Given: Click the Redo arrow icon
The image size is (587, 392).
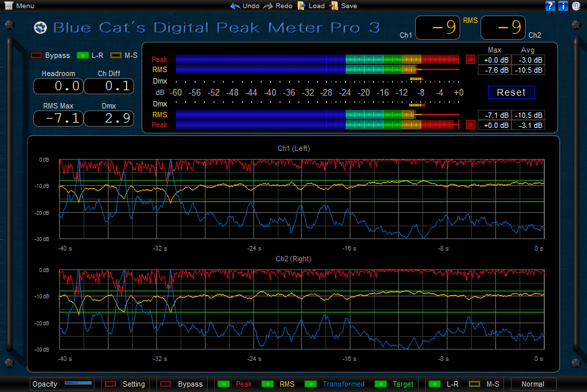Looking at the screenshot, I should point(268,5).
